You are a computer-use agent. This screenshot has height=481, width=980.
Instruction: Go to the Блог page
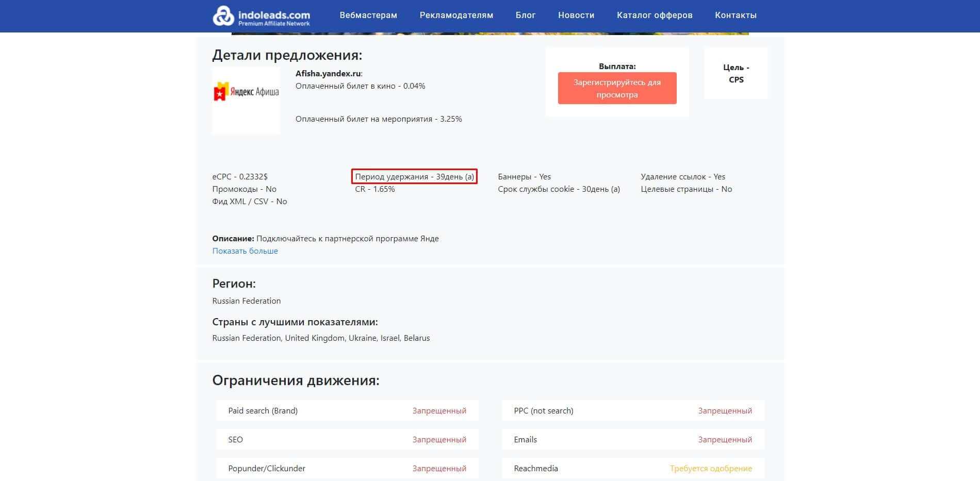(x=525, y=15)
